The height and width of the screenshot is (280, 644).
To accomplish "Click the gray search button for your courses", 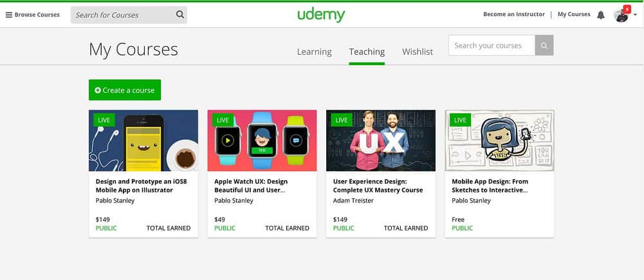I will (x=544, y=45).
